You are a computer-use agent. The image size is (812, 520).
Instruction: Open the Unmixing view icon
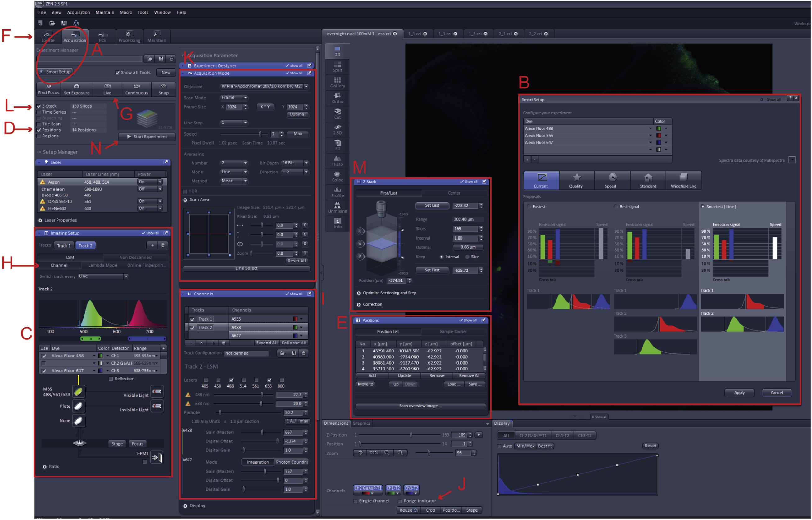tap(337, 206)
